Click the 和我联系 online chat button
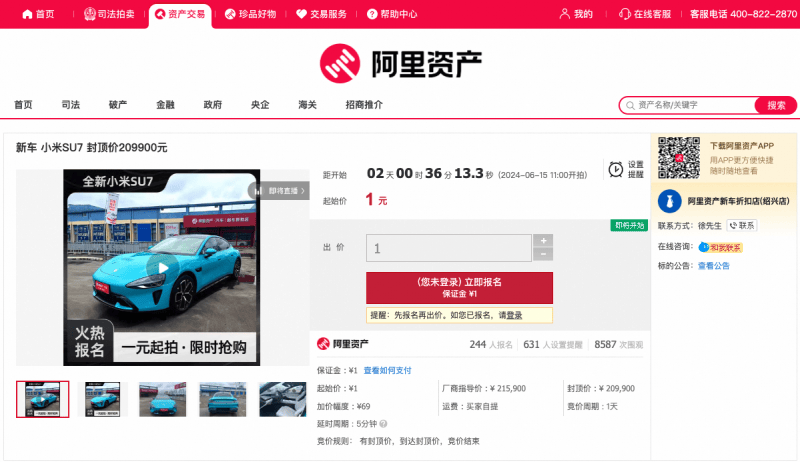 (720, 247)
